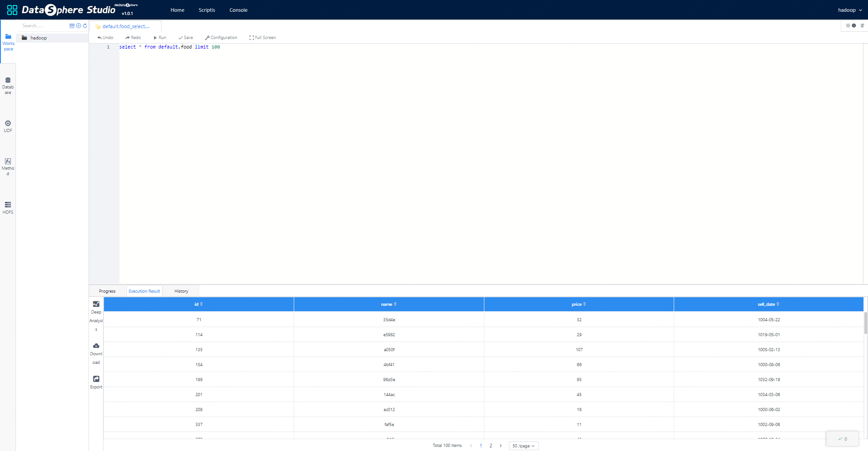Open the Database sidebar panel
868x451 pixels.
(8, 85)
